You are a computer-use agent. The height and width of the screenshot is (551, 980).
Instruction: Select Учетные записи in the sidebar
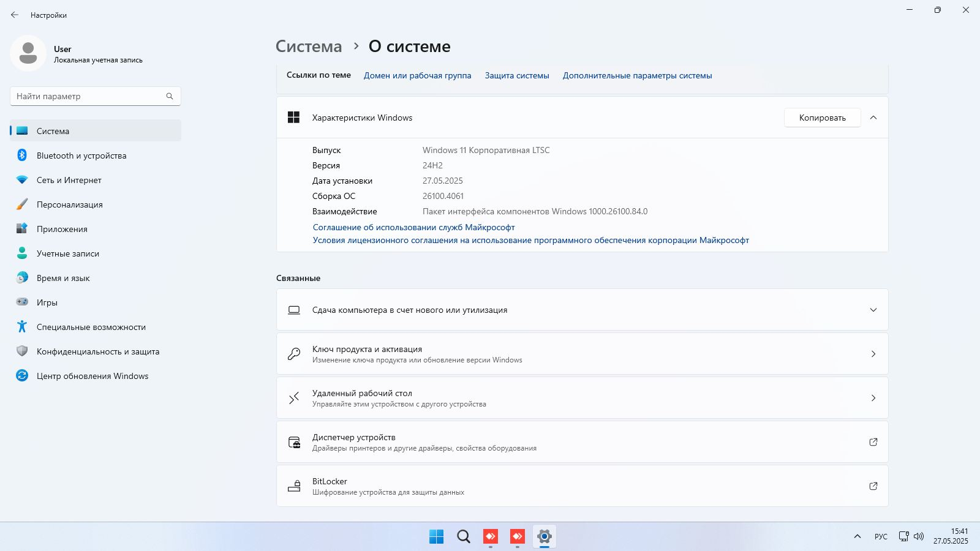(x=67, y=253)
